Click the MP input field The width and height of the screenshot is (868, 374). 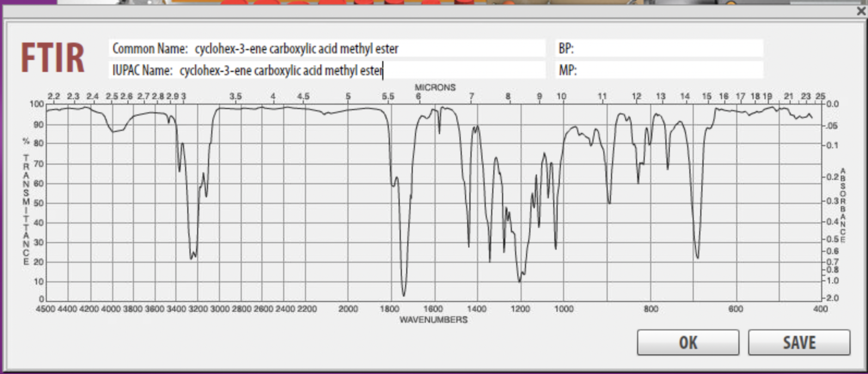[659, 70]
